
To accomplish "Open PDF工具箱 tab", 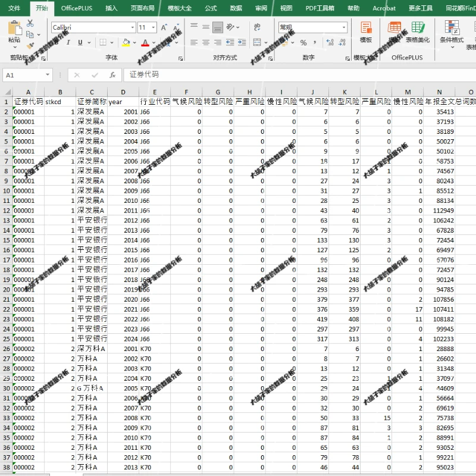I will 320,8.
